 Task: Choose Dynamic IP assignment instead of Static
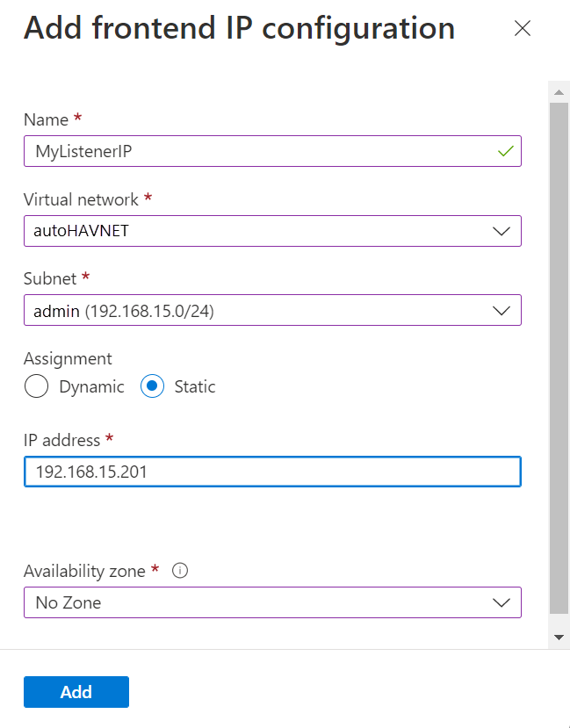pyautogui.click(x=36, y=386)
